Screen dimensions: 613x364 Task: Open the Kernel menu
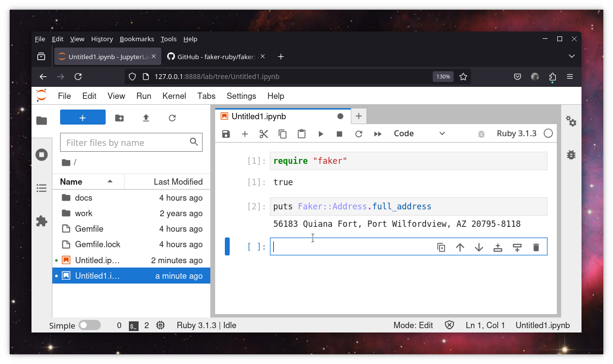click(x=174, y=96)
